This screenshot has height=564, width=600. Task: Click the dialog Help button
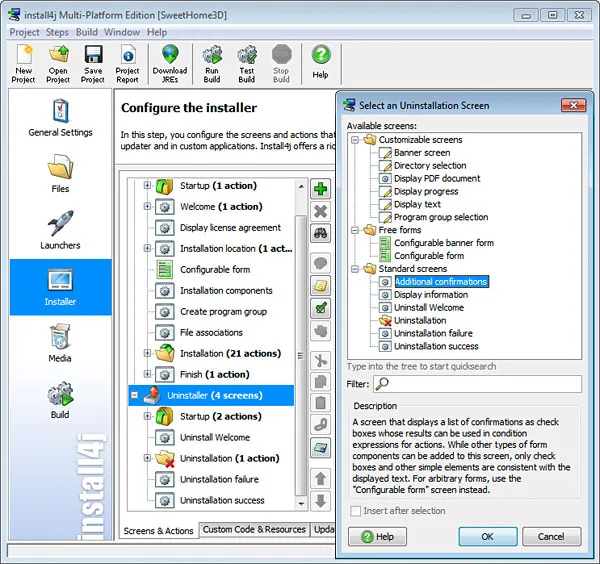point(377,536)
